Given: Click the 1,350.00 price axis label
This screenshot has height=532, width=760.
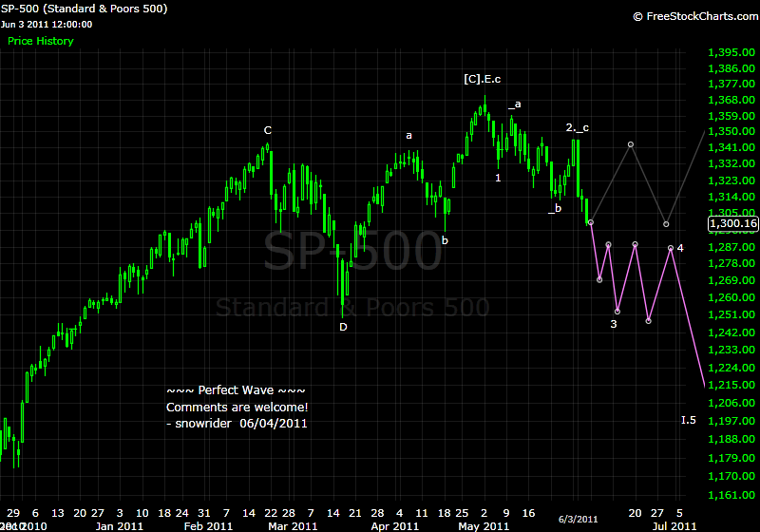Looking at the screenshot, I should click(731, 131).
